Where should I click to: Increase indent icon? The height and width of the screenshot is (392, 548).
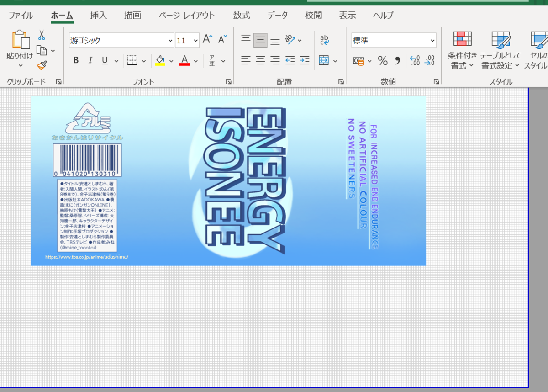click(305, 60)
